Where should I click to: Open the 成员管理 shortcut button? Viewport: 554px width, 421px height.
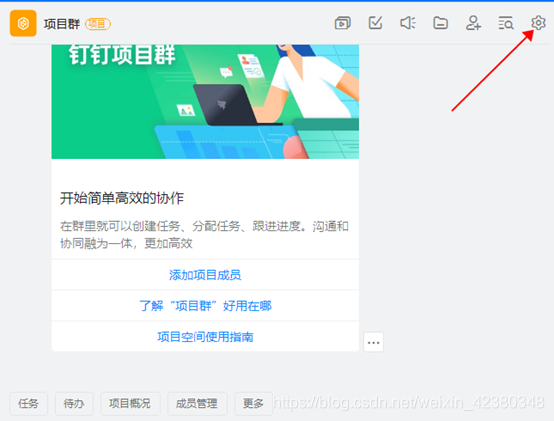197,403
